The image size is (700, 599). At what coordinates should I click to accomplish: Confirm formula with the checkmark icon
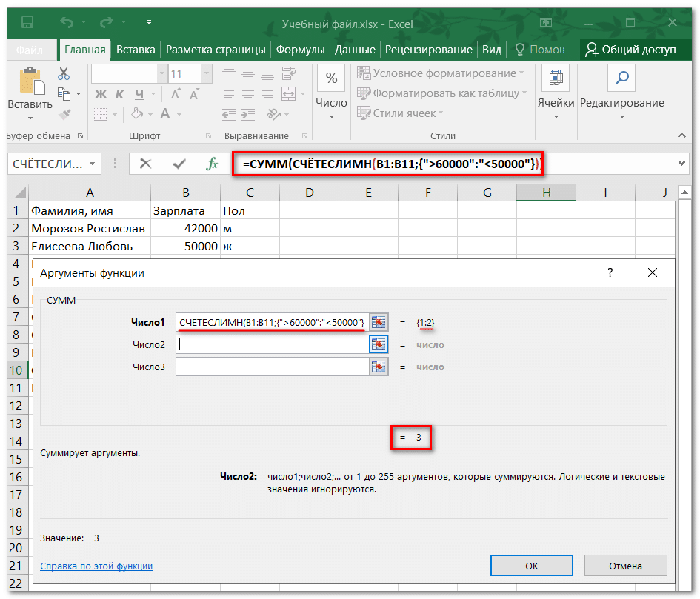click(x=179, y=164)
